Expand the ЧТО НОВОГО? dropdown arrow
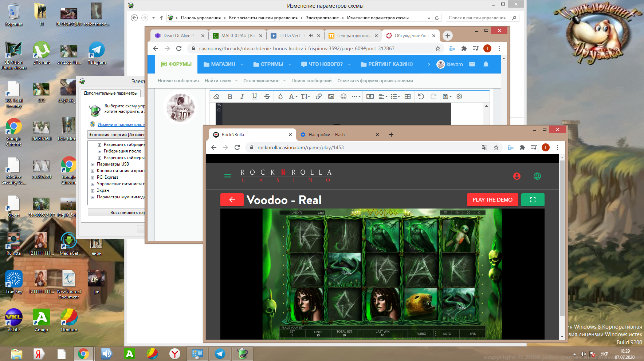The height and width of the screenshot is (361, 644). (x=349, y=64)
